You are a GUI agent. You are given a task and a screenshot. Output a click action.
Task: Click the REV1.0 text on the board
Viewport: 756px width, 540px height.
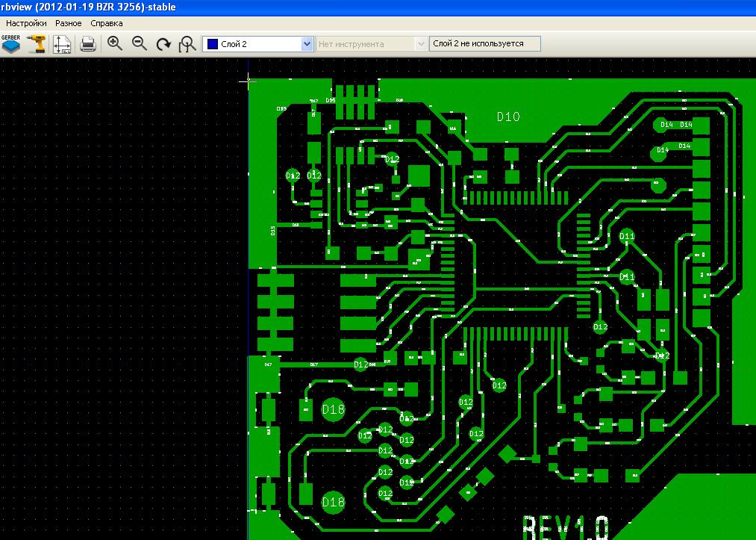tap(566, 527)
